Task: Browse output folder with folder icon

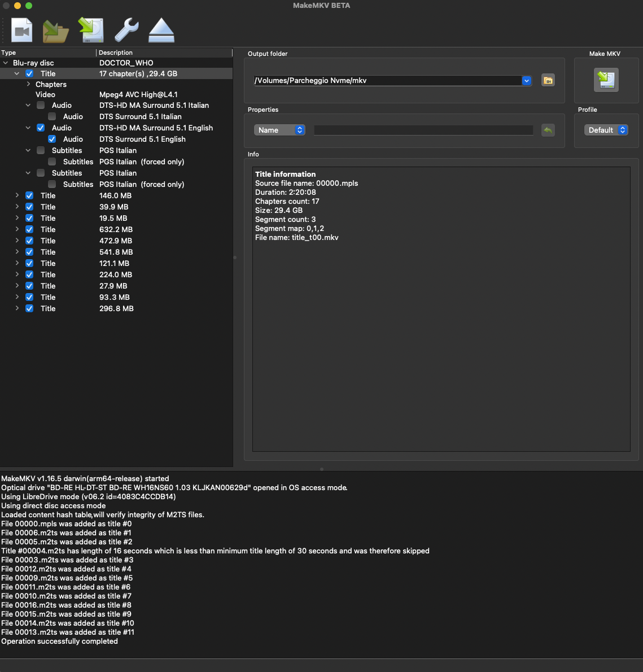Action: 548,81
